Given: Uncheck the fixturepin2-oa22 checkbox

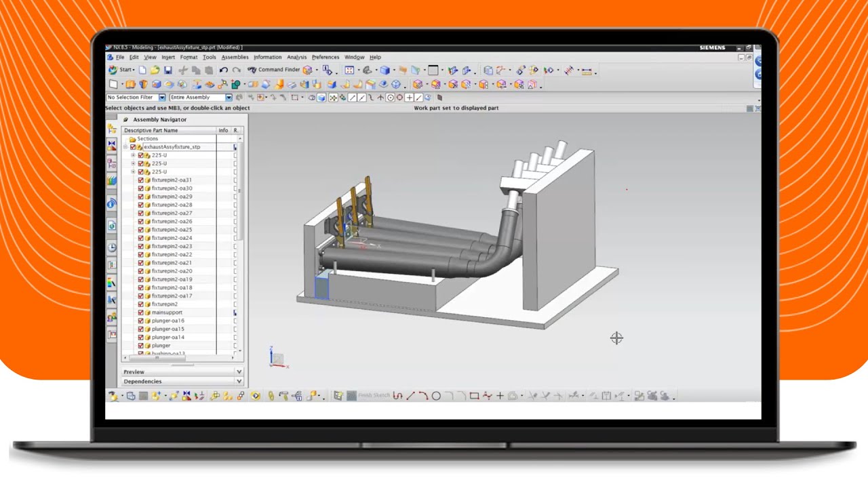Looking at the screenshot, I should [x=141, y=254].
